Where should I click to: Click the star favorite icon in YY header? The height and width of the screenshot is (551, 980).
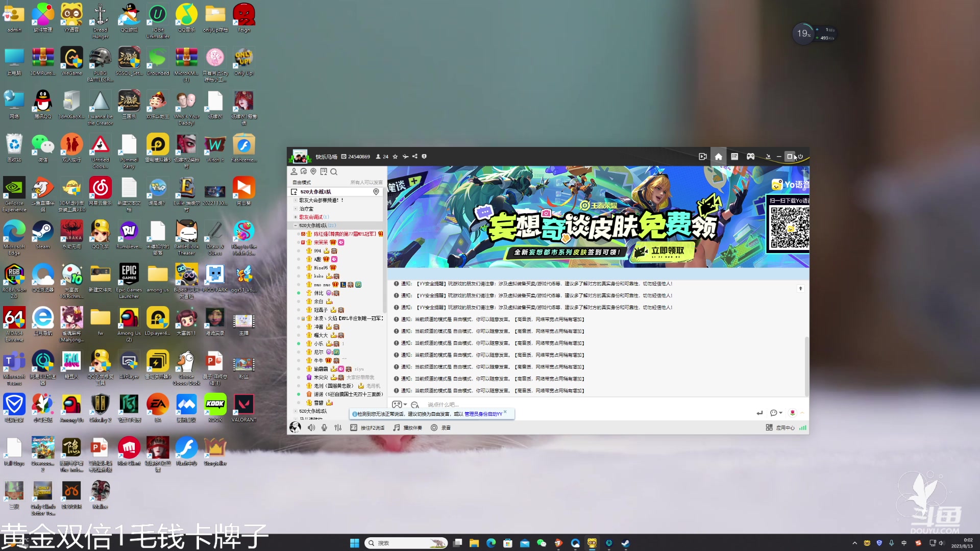click(x=395, y=157)
